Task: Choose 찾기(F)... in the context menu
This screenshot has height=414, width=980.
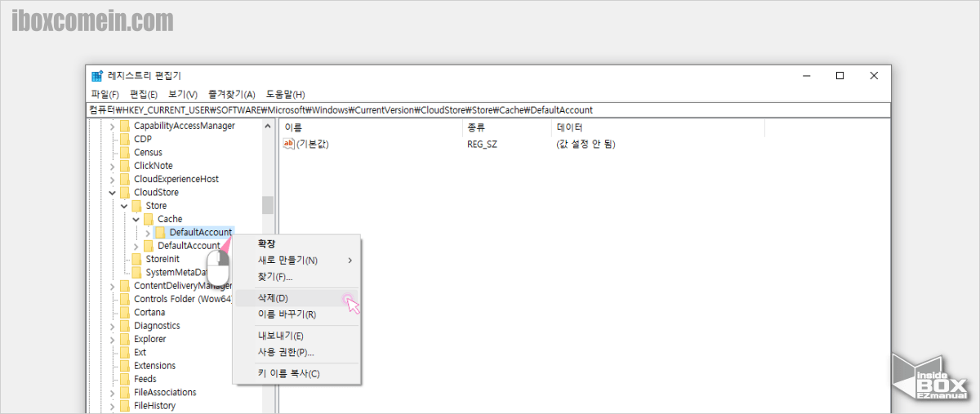Action: coord(296,277)
